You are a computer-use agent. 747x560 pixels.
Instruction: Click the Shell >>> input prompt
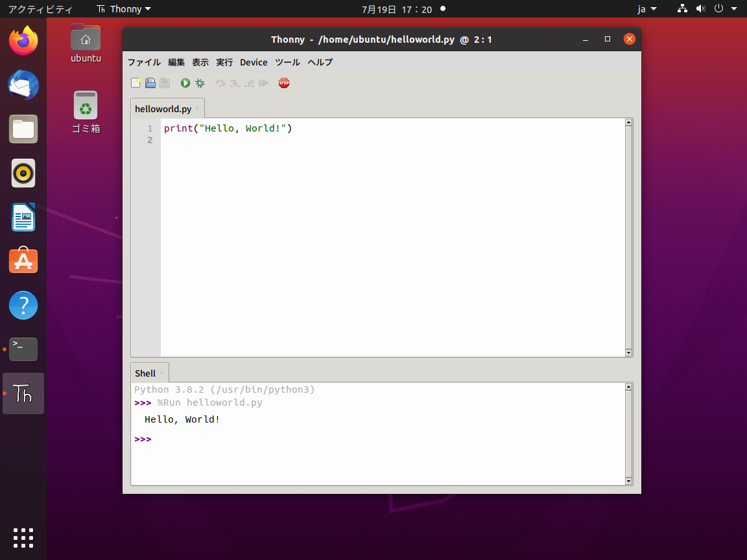[x=143, y=439]
